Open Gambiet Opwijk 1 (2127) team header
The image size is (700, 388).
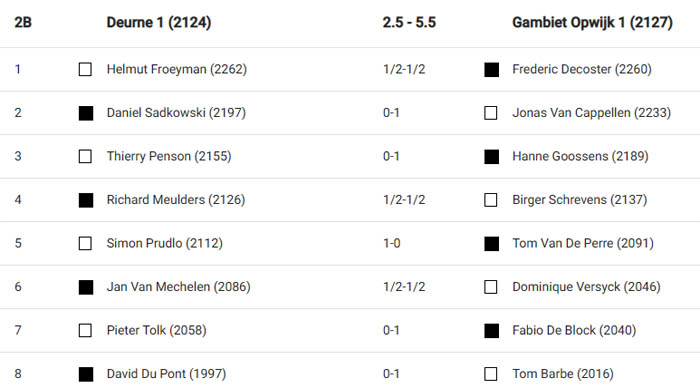[x=592, y=22]
